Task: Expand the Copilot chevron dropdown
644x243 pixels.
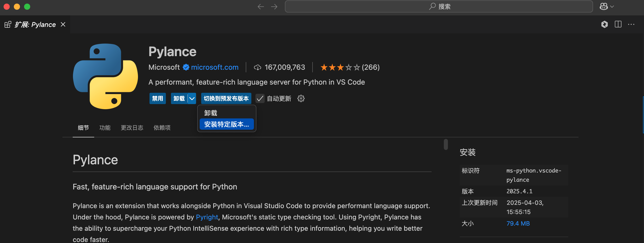Action: coord(612,7)
